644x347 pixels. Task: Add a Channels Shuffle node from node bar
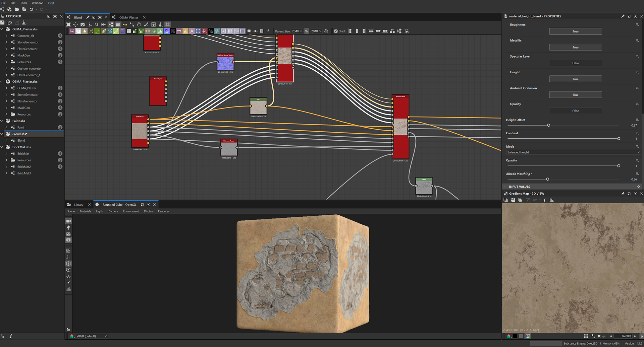tap(91, 31)
